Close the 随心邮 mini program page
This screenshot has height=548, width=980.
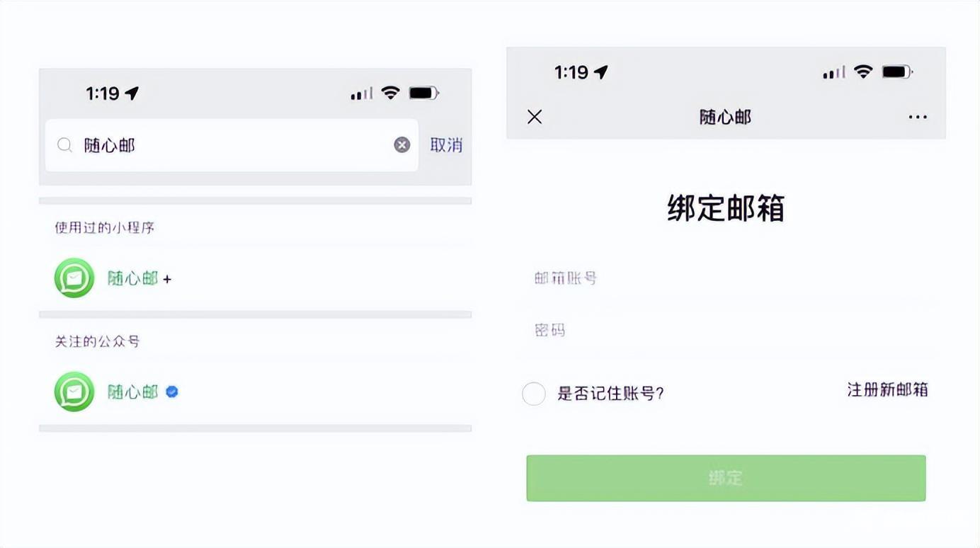[535, 117]
